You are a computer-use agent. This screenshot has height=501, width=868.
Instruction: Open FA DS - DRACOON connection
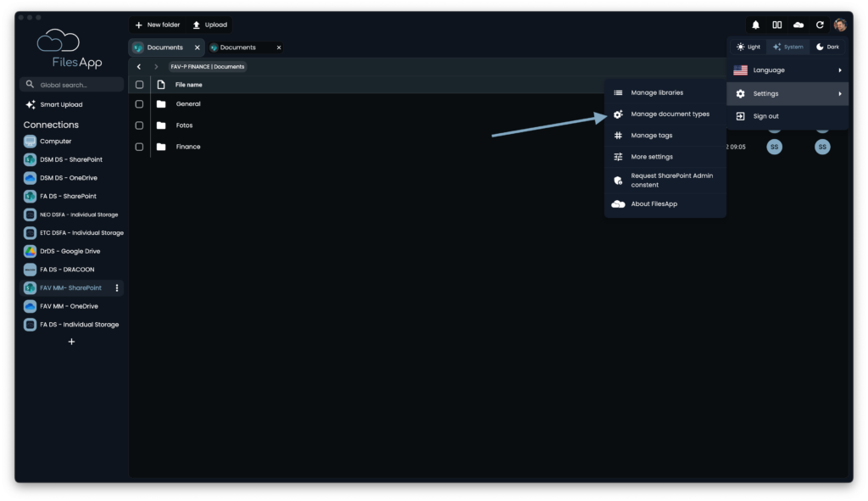click(71, 269)
